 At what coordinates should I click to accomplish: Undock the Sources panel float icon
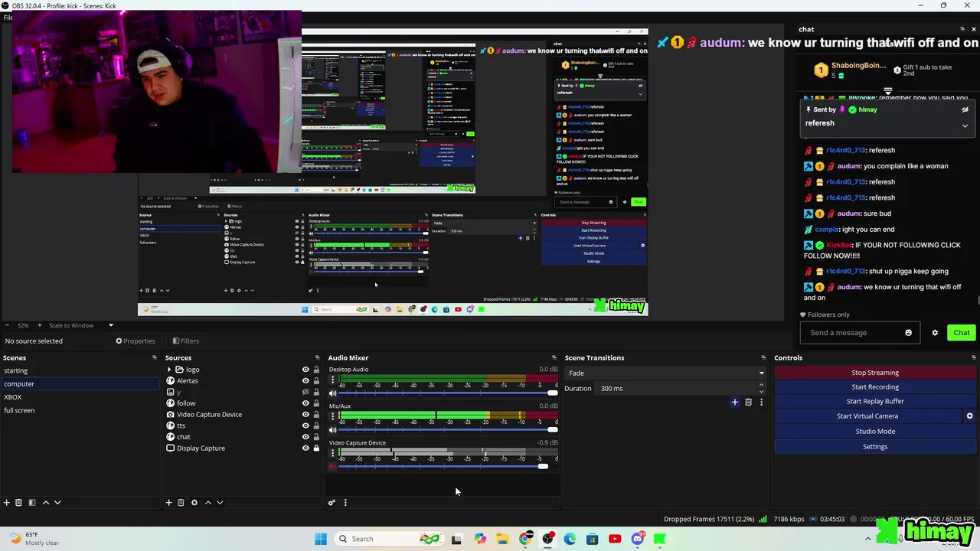tap(317, 357)
